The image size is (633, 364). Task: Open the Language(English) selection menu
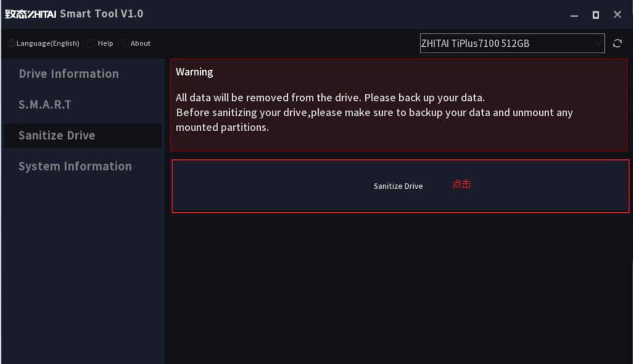(x=47, y=43)
